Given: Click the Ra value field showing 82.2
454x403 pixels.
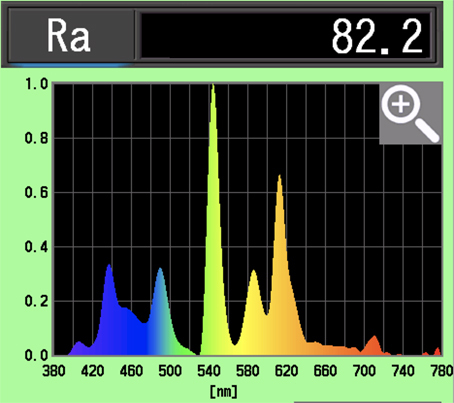Looking at the screenshot, I should coord(286,36).
